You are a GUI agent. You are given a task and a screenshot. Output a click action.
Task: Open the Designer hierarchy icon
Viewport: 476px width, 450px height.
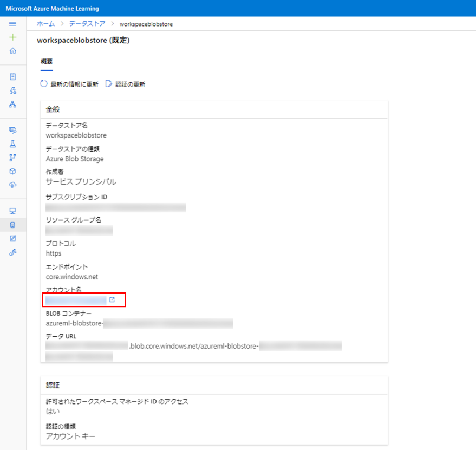12,104
